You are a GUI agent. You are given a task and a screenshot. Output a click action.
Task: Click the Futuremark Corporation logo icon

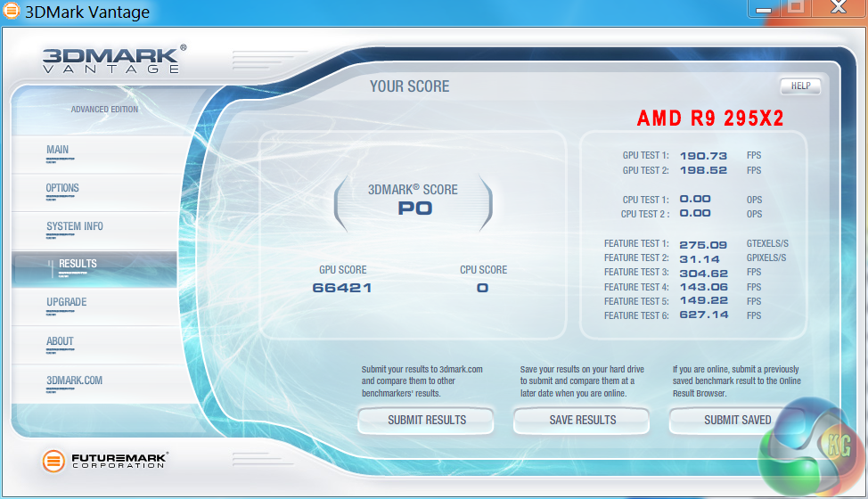point(53,461)
